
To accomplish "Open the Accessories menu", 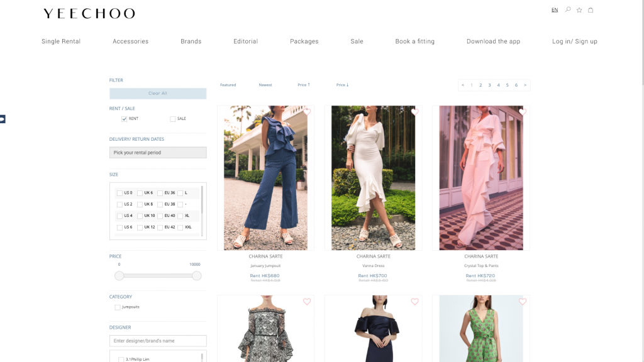I will (130, 41).
